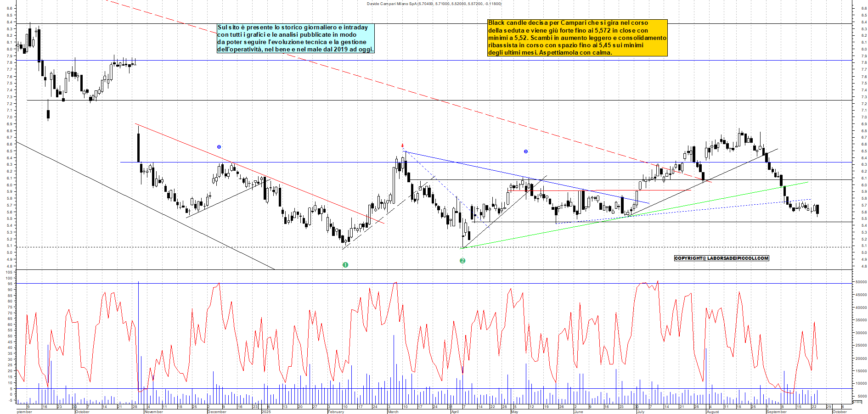Image resolution: width=868 pixels, height=414 pixels.
Task: Click the October label following September
Action: coord(840,412)
